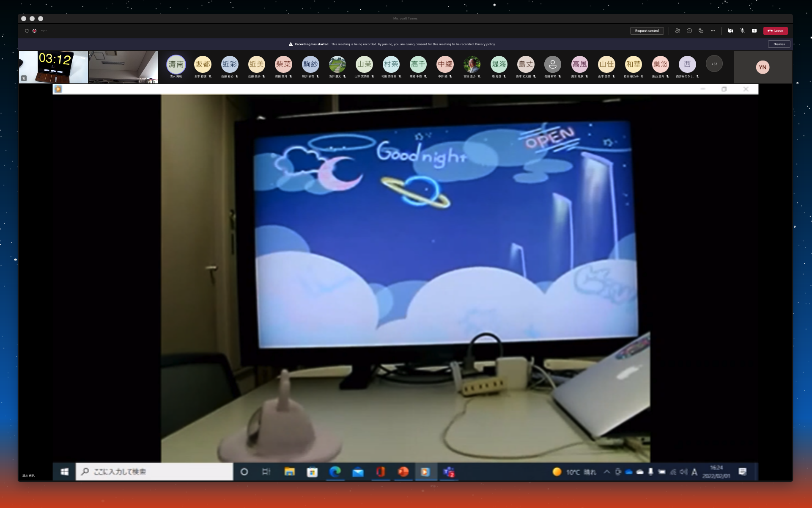Click the 03:12 timer video thumbnail
Viewport: 812px width, 508px height.
pos(53,67)
